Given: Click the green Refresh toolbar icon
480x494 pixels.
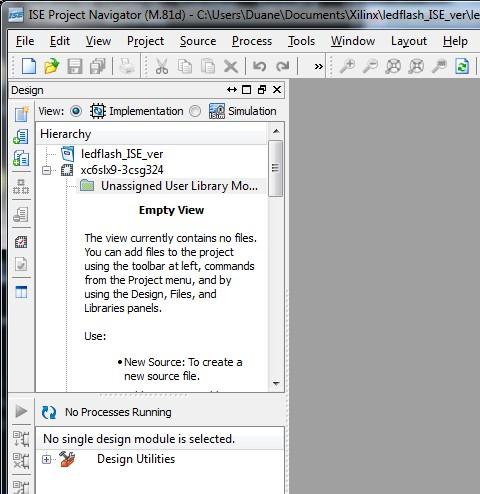Looking at the screenshot, I should (462, 66).
